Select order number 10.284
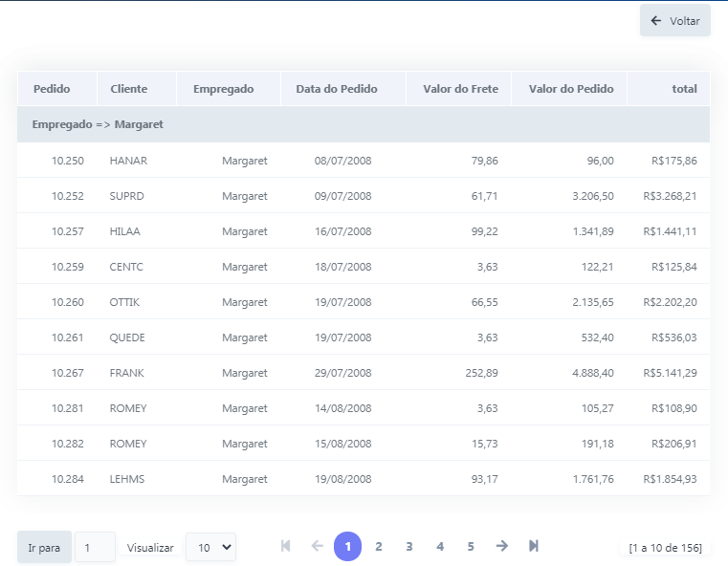This screenshot has height=566, width=728. [67, 479]
